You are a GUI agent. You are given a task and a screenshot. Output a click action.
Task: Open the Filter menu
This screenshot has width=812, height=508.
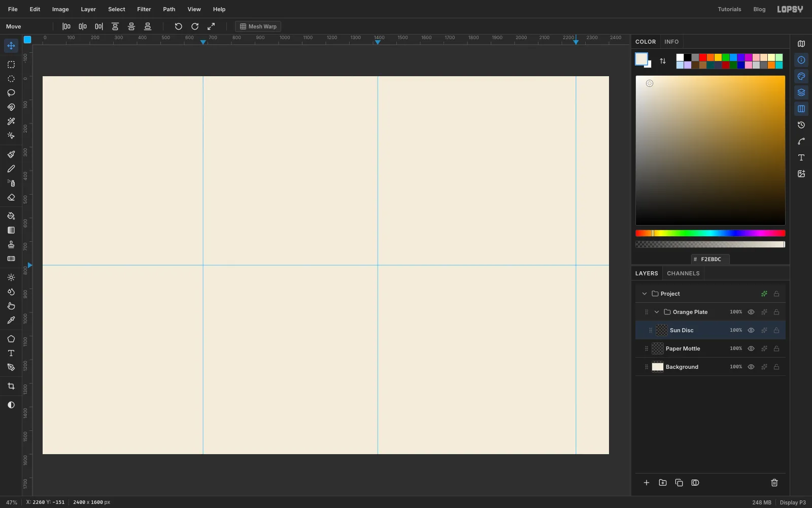(x=144, y=9)
